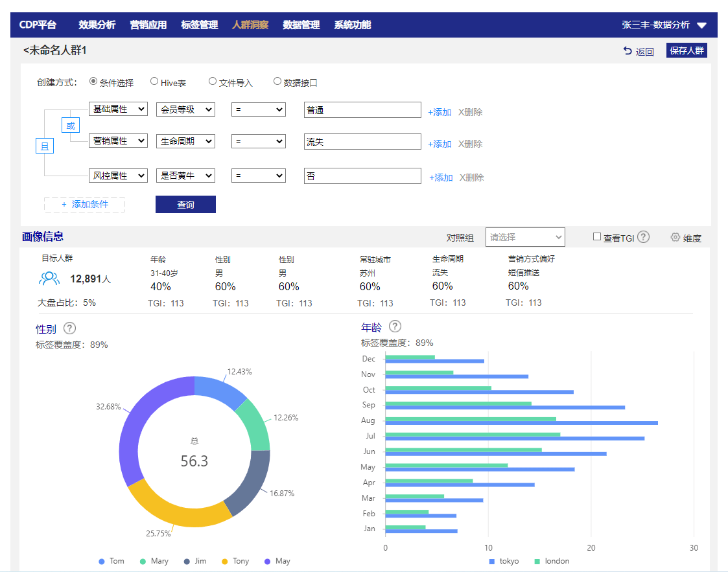Click the 且 logic connector icon
The height and width of the screenshot is (572, 728).
coord(45,146)
